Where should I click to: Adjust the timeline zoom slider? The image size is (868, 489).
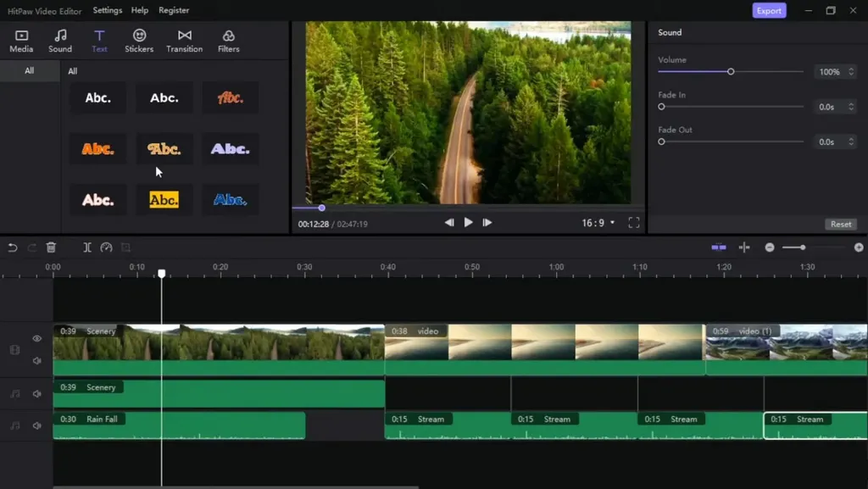point(803,247)
